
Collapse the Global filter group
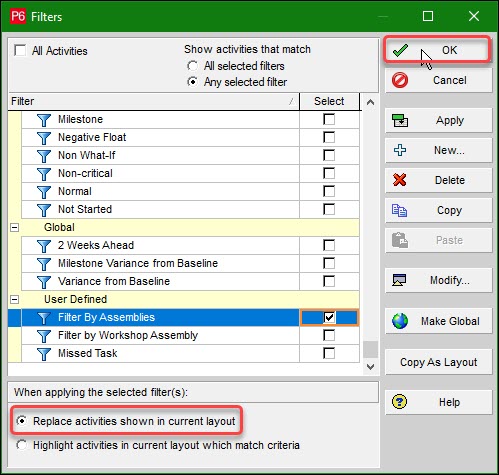pyautogui.click(x=15, y=228)
